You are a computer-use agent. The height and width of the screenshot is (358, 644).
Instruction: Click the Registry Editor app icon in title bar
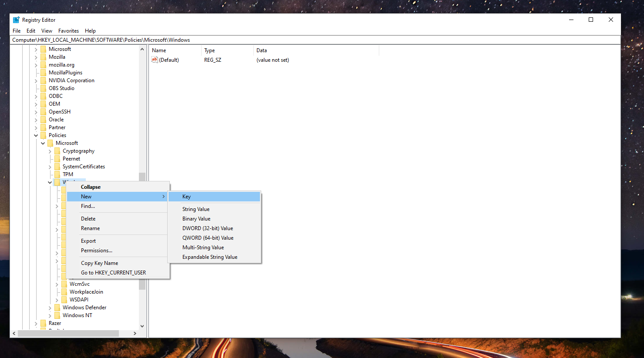click(x=16, y=20)
